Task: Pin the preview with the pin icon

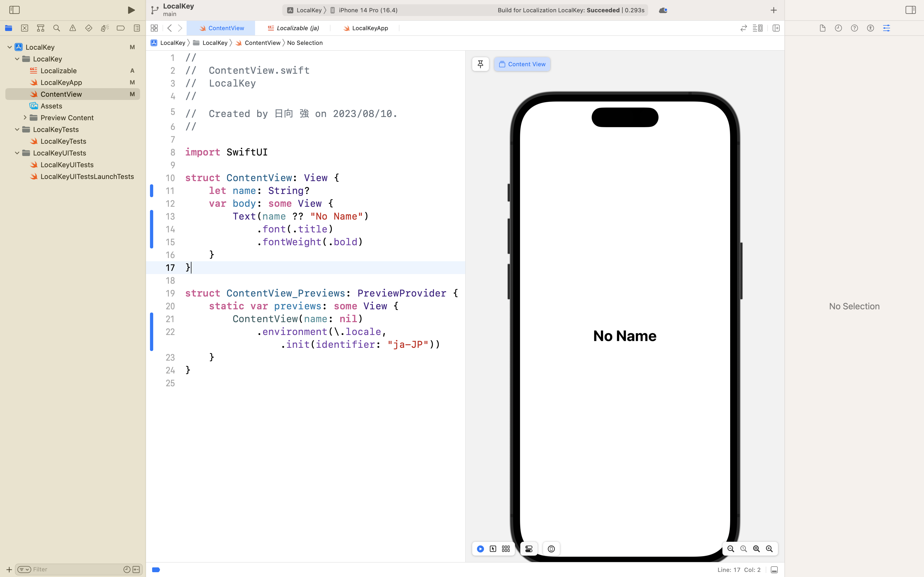Action: point(480,64)
